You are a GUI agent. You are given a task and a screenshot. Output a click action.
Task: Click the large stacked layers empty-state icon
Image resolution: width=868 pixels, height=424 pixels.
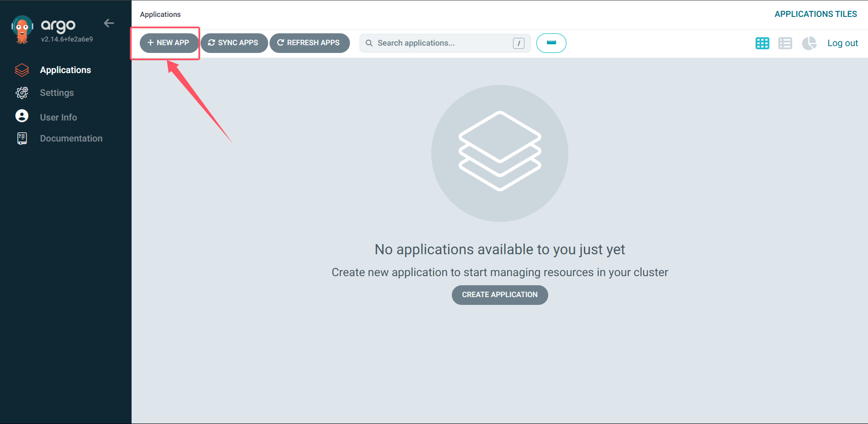click(500, 153)
